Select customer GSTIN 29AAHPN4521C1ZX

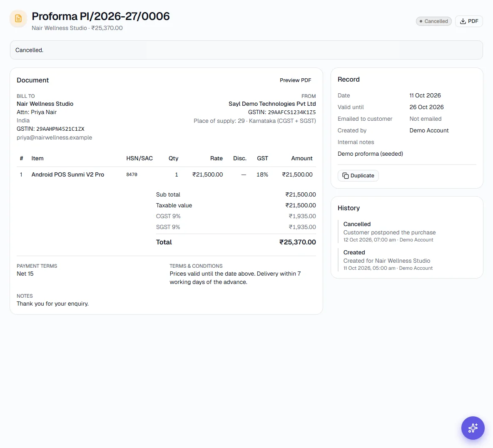coord(60,129)
